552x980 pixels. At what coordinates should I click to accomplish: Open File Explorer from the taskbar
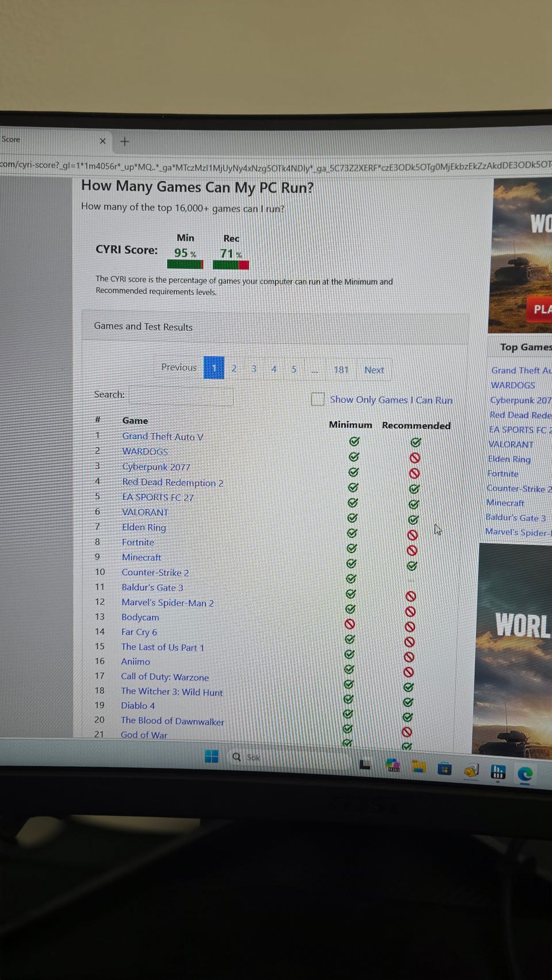click(419, 766)
